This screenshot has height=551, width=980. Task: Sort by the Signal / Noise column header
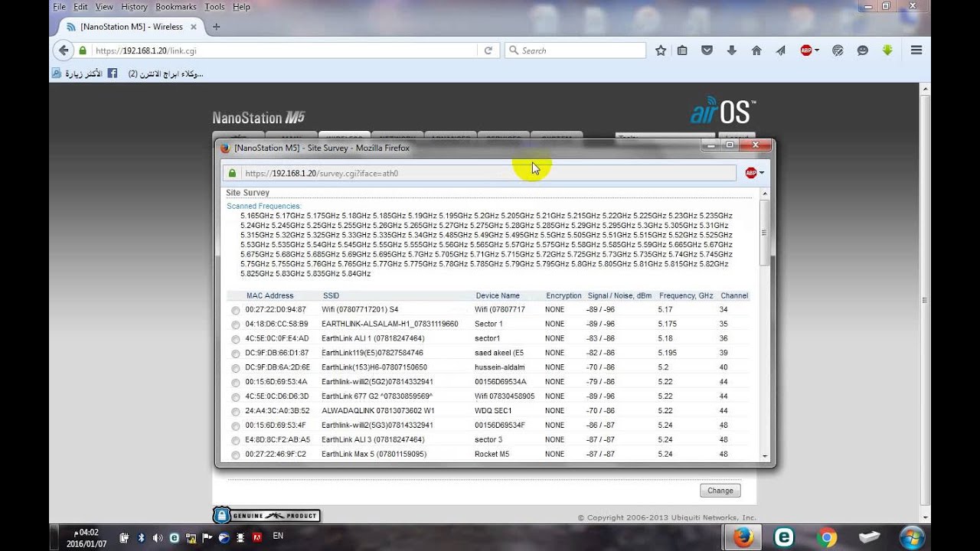(619, 295)
